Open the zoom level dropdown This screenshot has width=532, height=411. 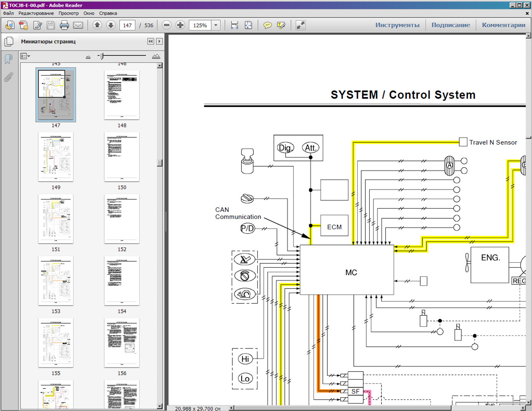216,25
